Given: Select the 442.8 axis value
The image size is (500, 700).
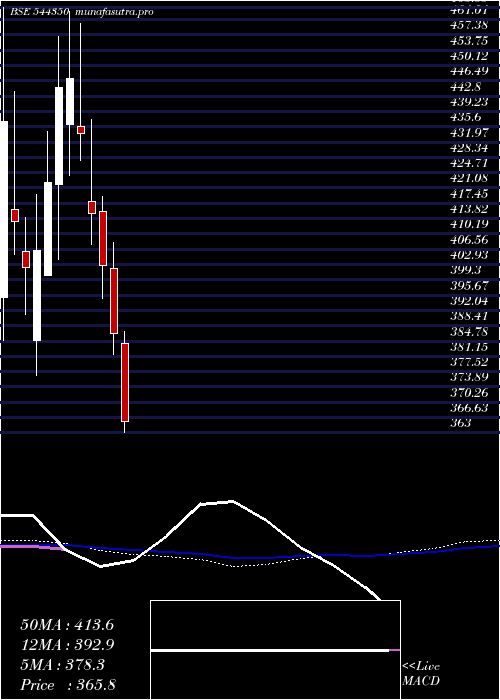Looking at the screenshot, I should click(x=466, y=87).
